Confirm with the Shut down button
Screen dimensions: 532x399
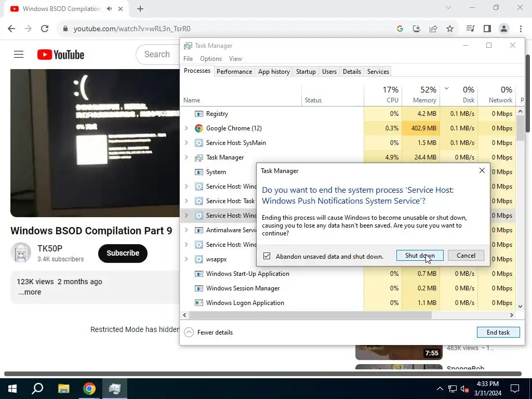point(420,256)
